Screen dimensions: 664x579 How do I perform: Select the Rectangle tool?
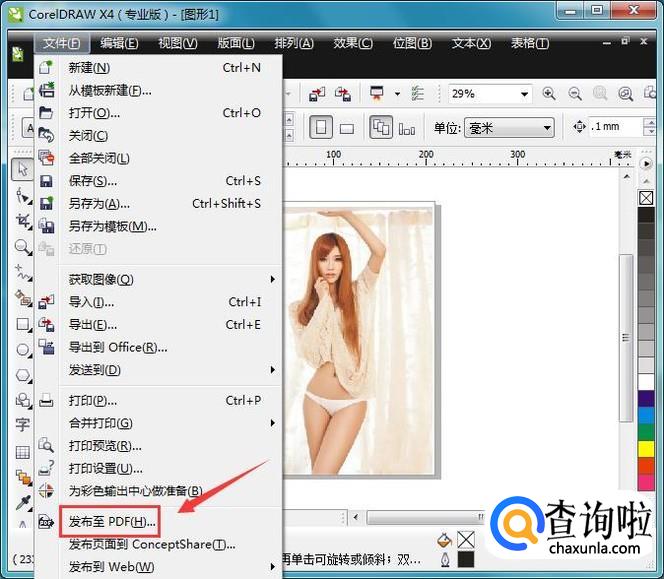pos(23,324)
